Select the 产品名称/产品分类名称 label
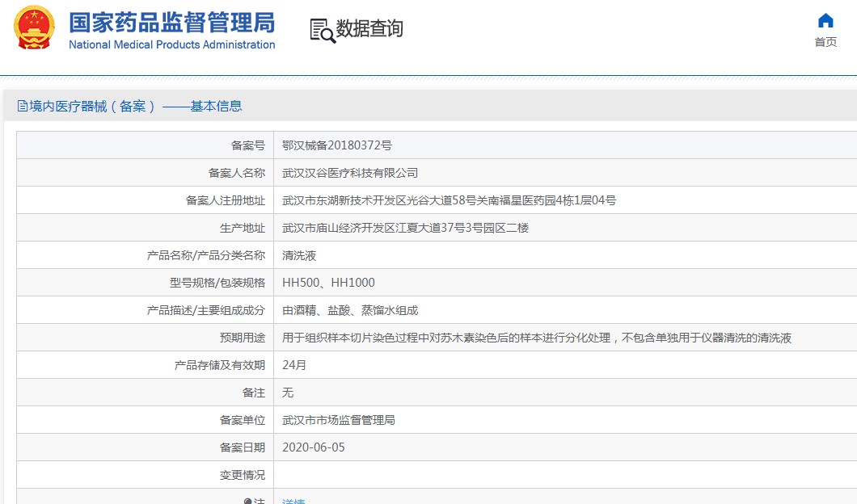This screenshot has height=504, width=857. [x=206, y=255]
